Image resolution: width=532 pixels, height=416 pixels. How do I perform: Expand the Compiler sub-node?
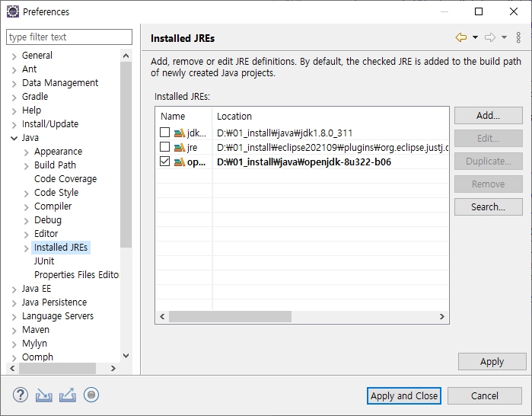27,206
